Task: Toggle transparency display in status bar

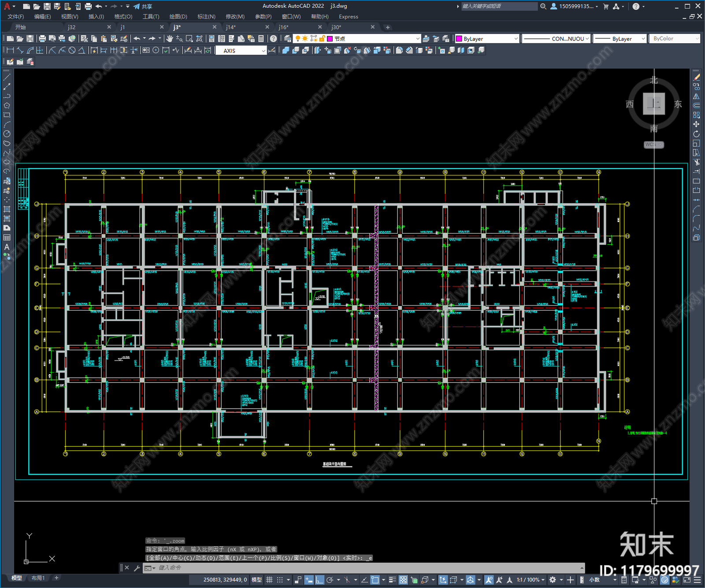Action: (x=403, y=580)
